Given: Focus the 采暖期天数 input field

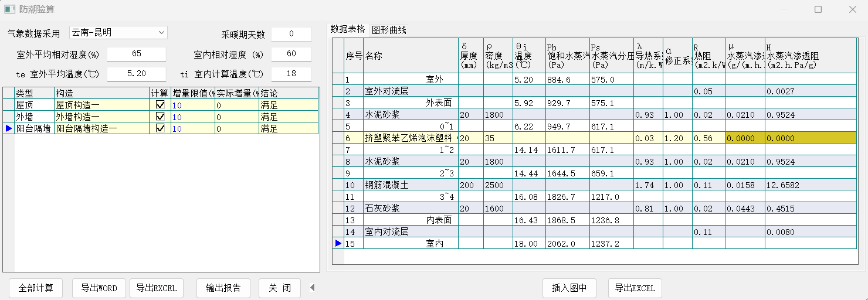Looking at the screenshot, I should click(x=291, y=35).
